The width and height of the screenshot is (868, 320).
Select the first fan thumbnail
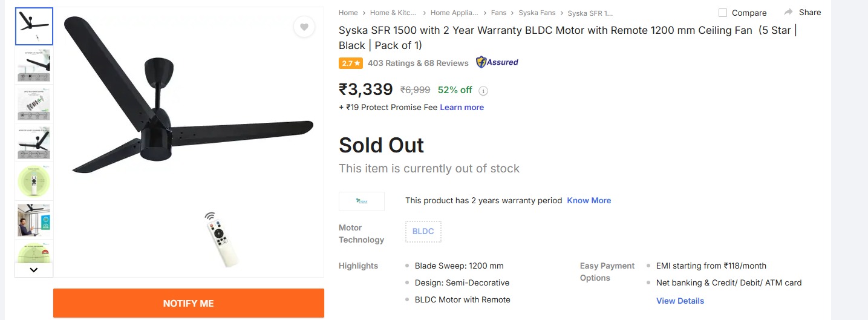tap(34, 26)
